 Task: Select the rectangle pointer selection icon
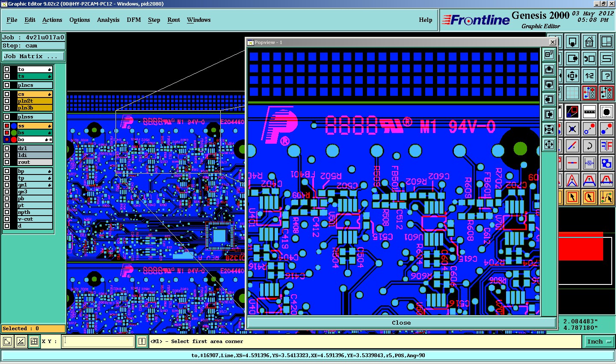[572, 197]
